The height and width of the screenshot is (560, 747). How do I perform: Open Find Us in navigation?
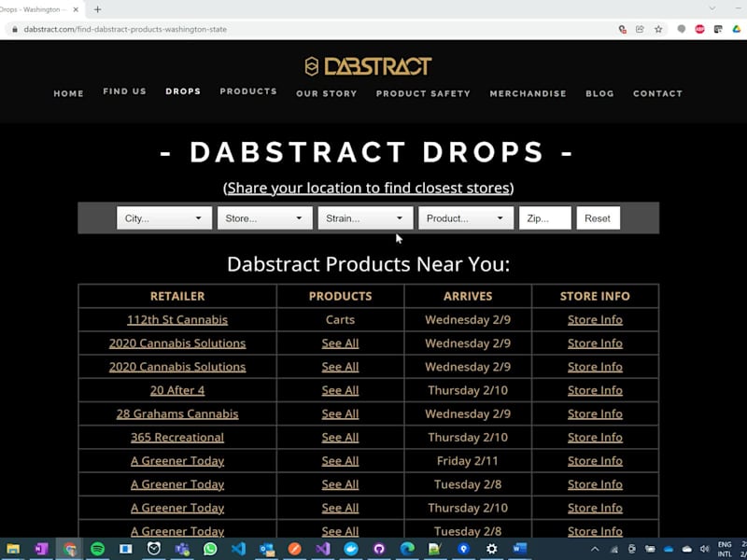(125, 91)
